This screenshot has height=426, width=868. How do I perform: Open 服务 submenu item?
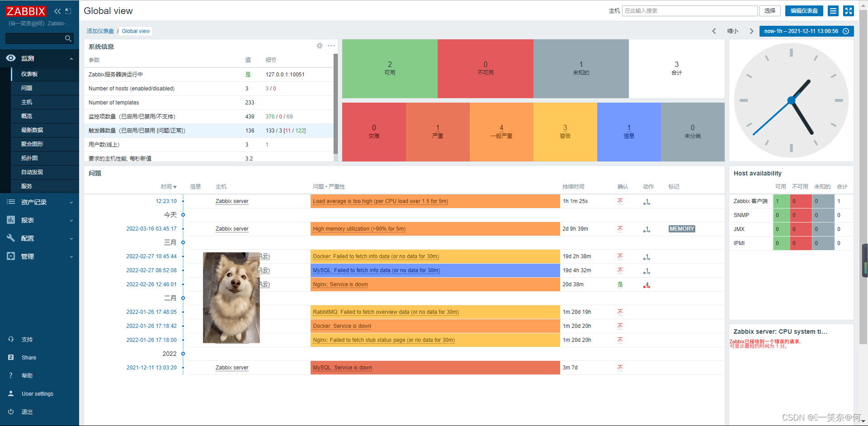click(x=45, y=186)
